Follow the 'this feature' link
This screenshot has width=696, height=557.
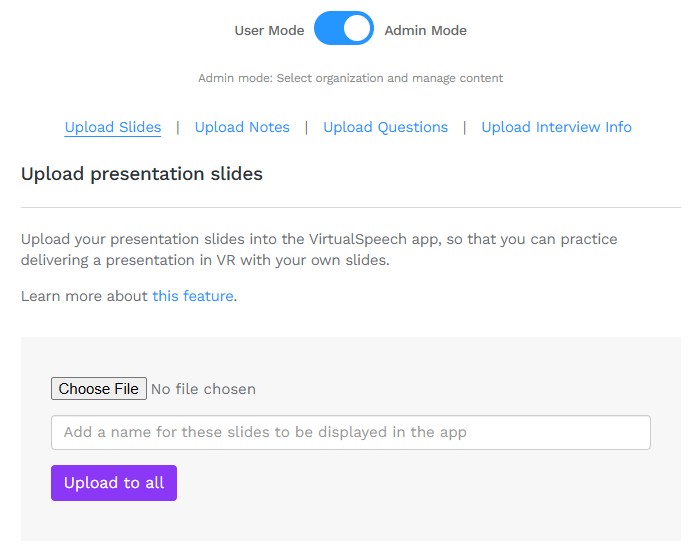pos(193,296)
